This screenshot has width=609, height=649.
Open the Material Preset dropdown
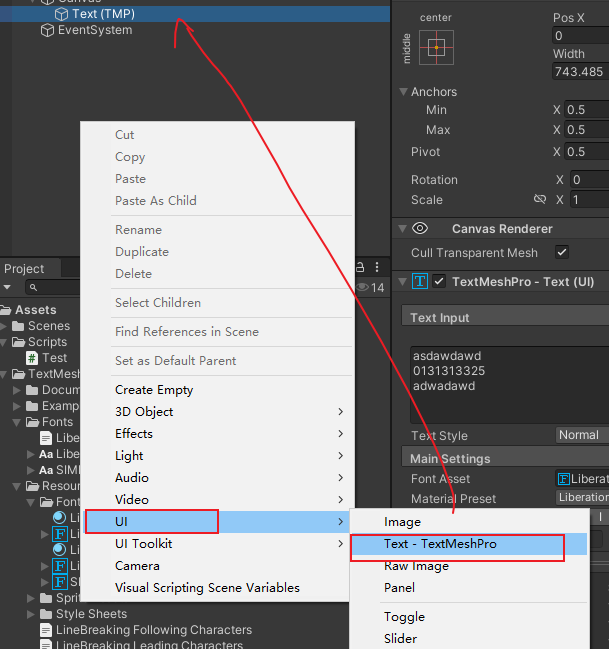582,498
